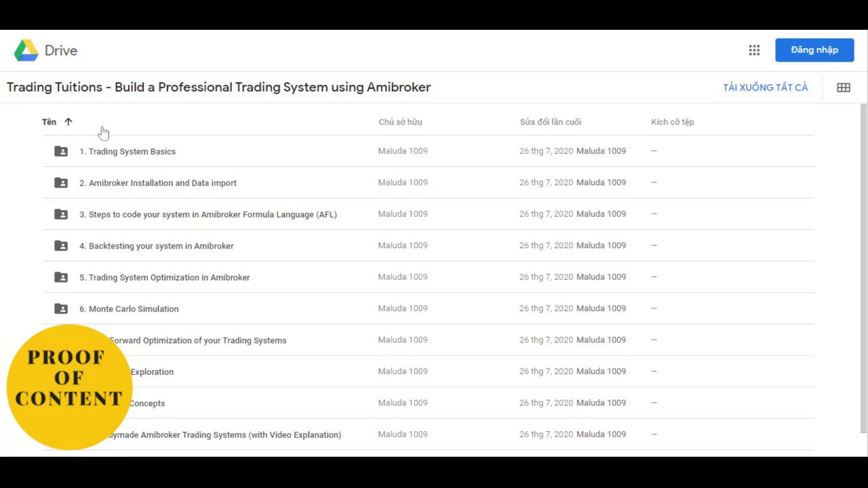Click folder icon of Trading System Optimization

pos(61,277)
